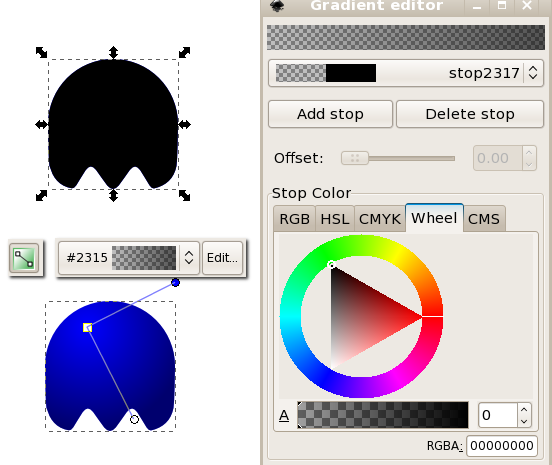This screenshot has width=552, height=465.
Task: Open the CMYK color tab
Action: 380,219
